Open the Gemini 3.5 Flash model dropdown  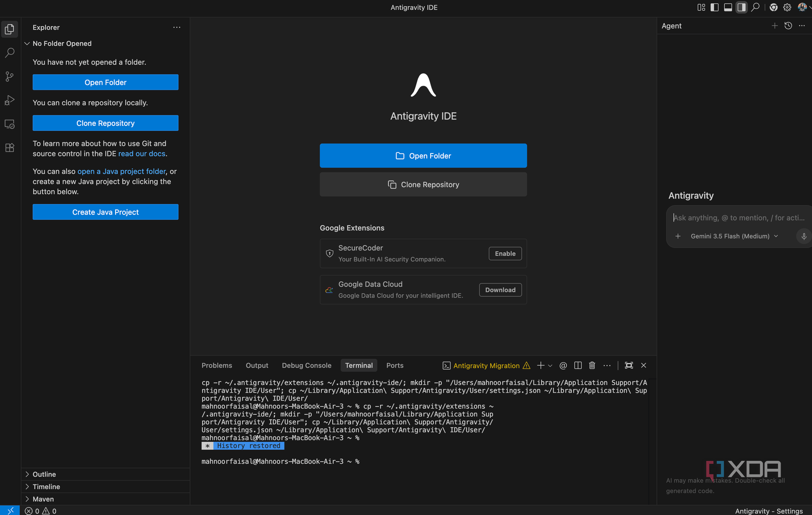tap(734, 236)
